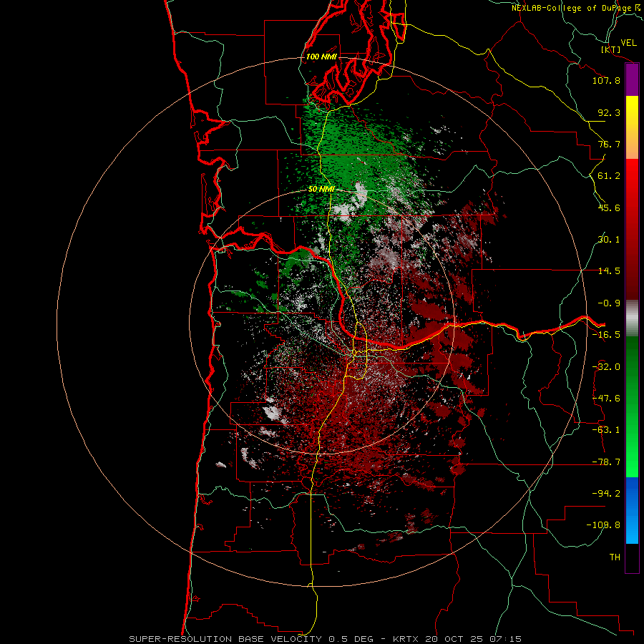Click the -78.7 legend value
Image resolution: width=644 pixels, height=644 pixels.
(x=606, y=462)
